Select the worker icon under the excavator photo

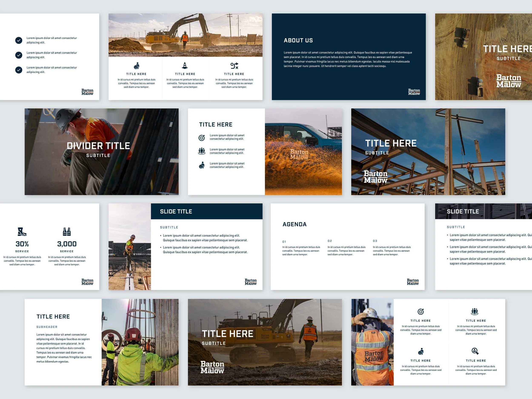click(x=136, y=66)
